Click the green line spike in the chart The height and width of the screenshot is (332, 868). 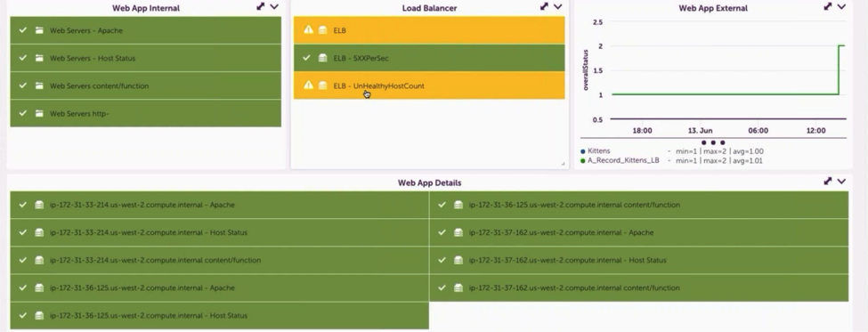pos(840,69)
